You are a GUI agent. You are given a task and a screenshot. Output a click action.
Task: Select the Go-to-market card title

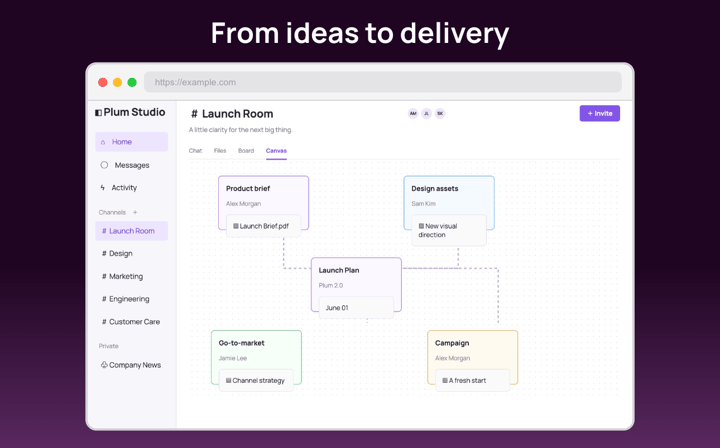[242, 343]
